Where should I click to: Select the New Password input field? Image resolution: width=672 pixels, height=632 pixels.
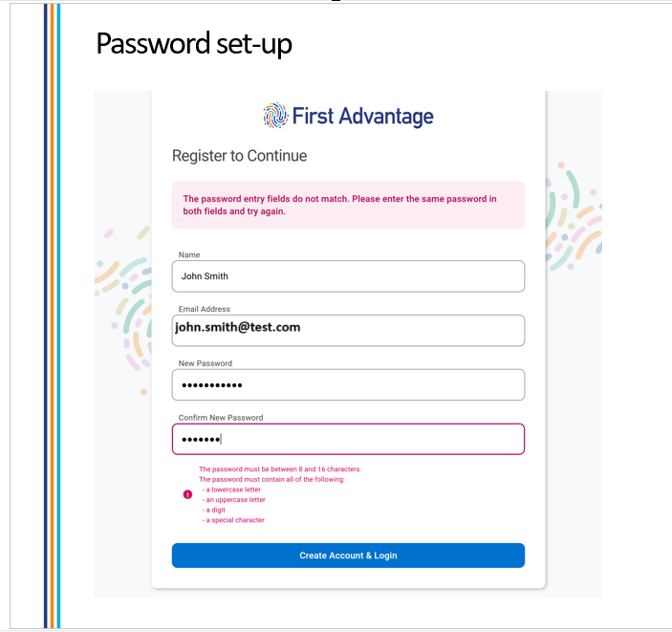pos(348,385)
